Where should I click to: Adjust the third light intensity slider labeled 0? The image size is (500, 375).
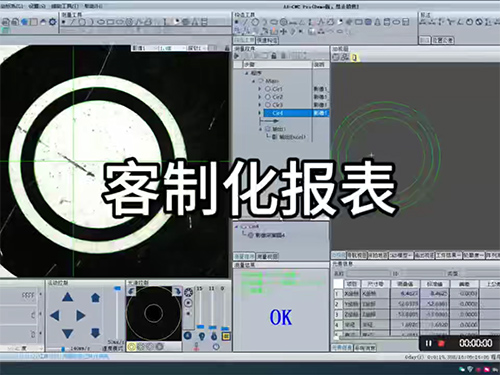[x=225, y=328]
